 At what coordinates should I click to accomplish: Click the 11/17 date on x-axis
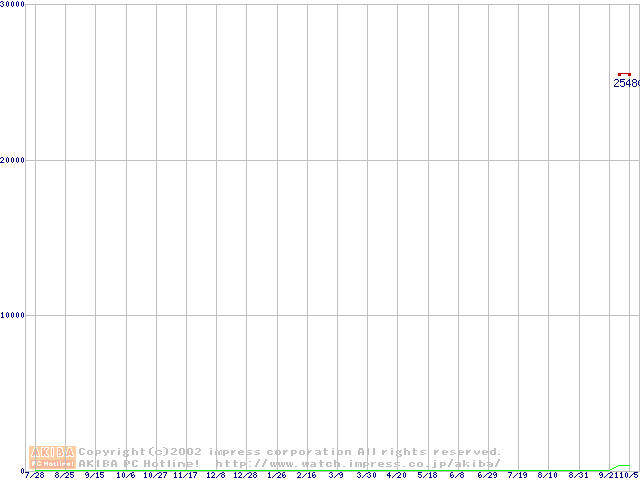tap(185, 475)
